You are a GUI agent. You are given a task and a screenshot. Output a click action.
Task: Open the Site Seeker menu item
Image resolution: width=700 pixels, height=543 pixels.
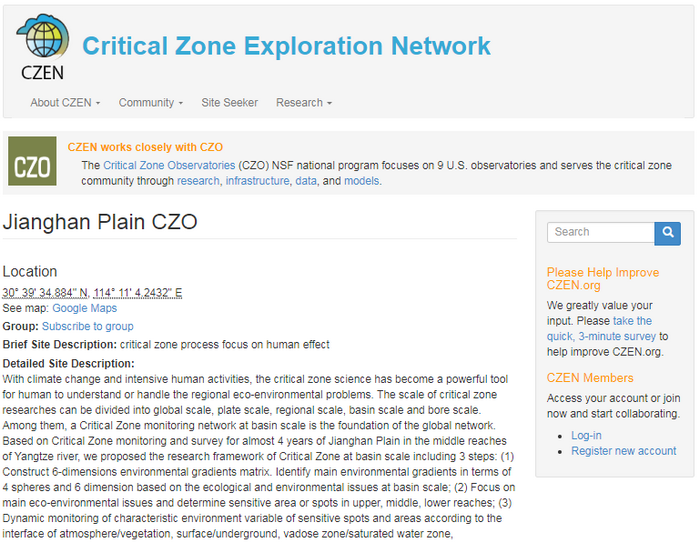coord(229,103)
